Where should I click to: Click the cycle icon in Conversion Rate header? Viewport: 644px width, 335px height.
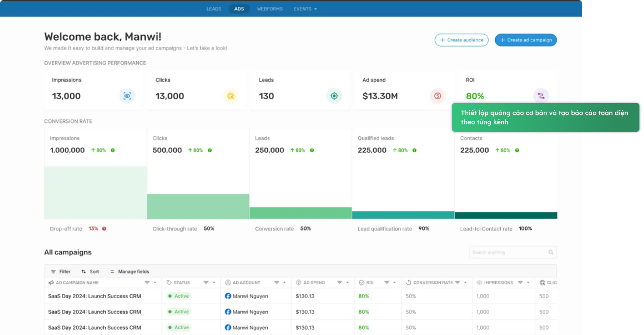tap(409, 283)
